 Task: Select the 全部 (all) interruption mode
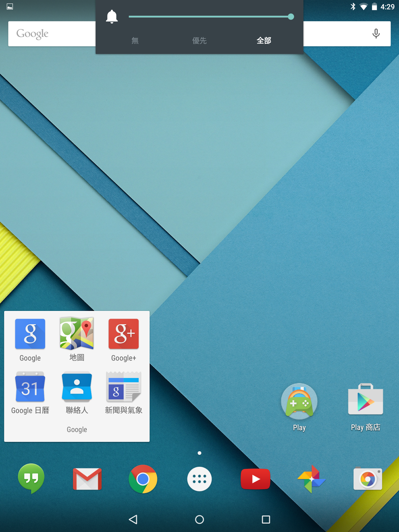pyautogui.click(x=264, y=41)
